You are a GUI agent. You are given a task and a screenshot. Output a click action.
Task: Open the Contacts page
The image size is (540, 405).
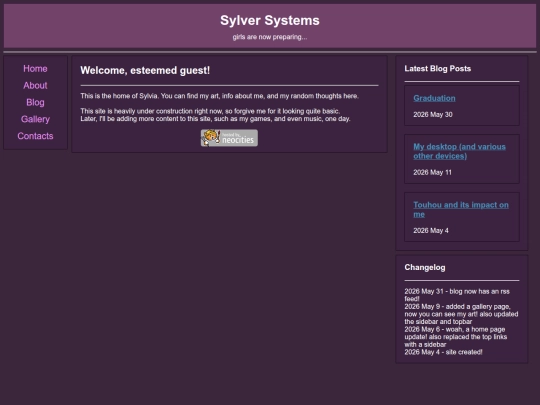35,136
